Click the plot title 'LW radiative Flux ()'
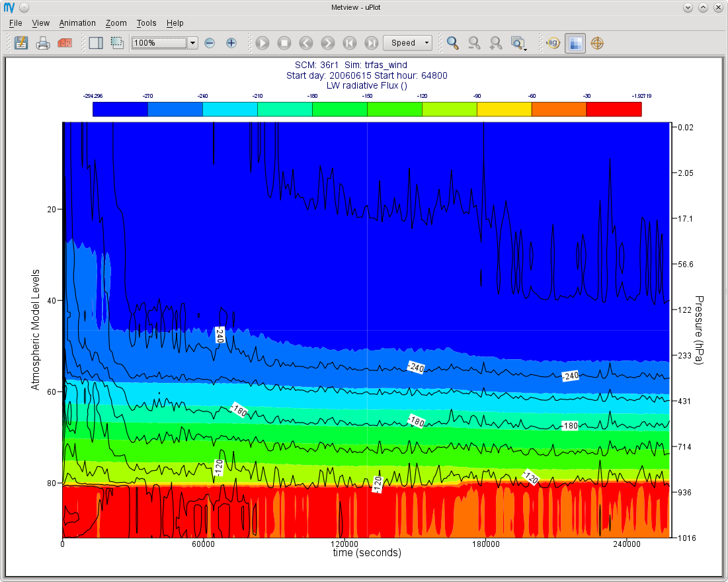The height and width of the screenshot is (582, 728). coord(367,85)
